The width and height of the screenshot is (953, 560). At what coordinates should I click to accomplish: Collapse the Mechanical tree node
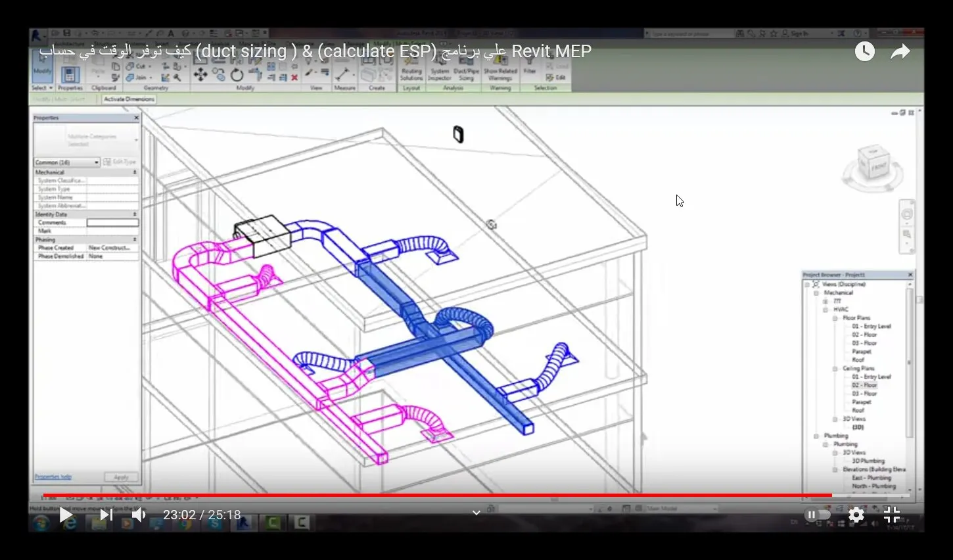(816, 293)
